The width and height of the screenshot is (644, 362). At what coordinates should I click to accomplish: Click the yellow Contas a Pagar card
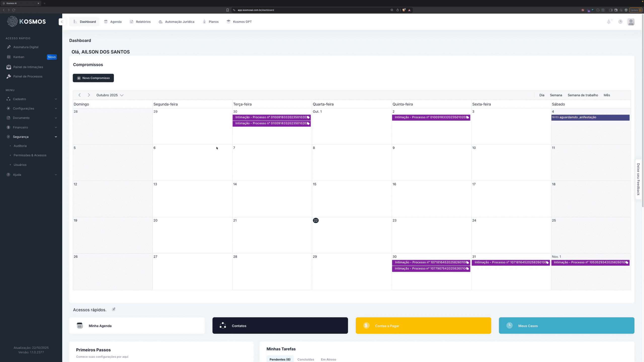point(423,326)
